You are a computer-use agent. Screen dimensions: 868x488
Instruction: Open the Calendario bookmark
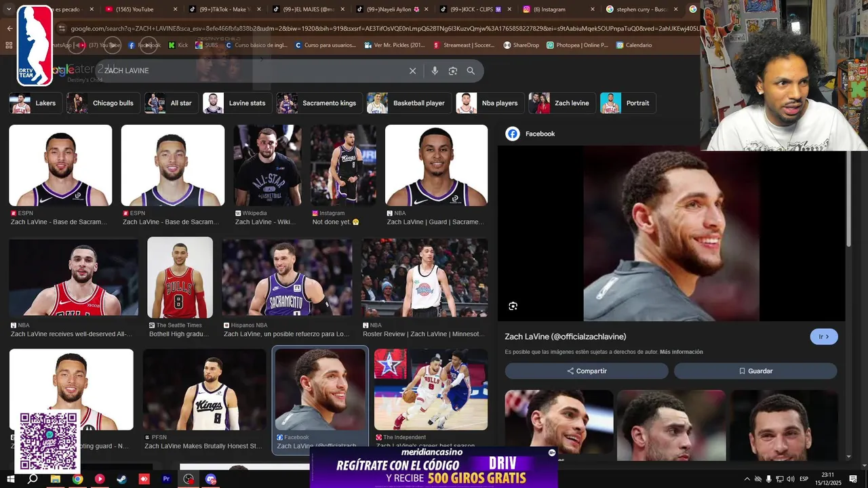[x=633, y=45]
